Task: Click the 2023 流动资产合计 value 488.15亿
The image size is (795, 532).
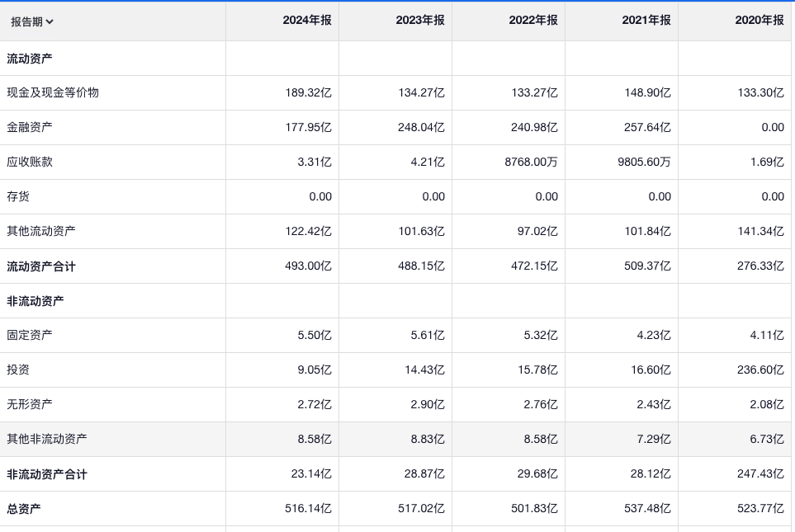Action: point(421,266)
